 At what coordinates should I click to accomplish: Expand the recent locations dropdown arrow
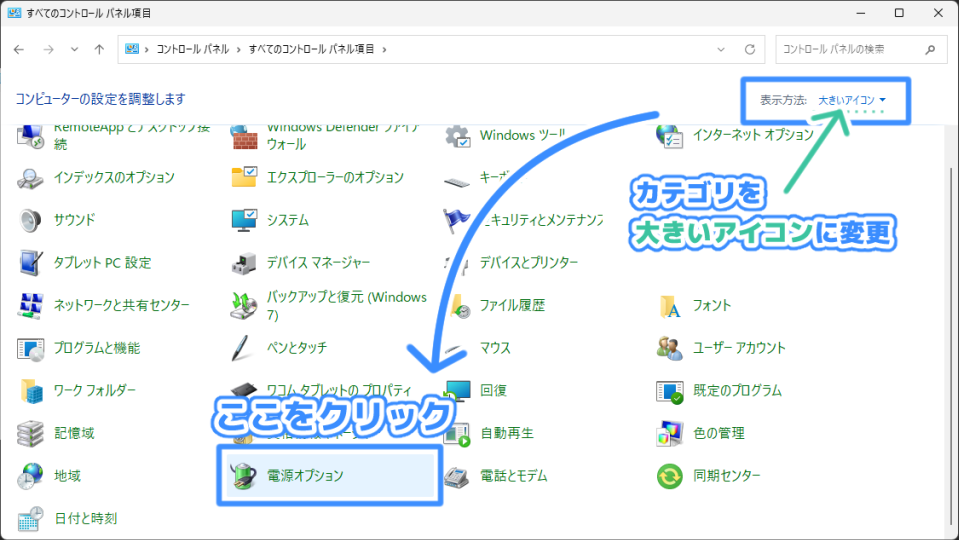tap(75, 50)
